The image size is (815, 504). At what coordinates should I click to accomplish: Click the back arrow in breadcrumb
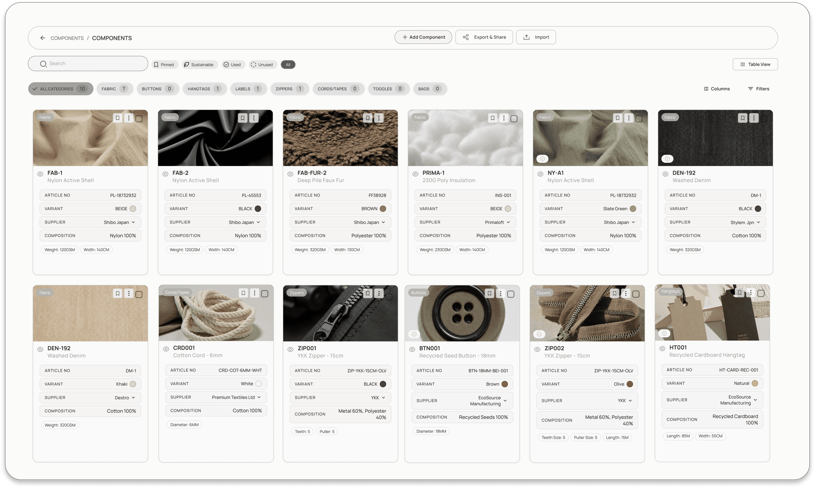point(43,38)
